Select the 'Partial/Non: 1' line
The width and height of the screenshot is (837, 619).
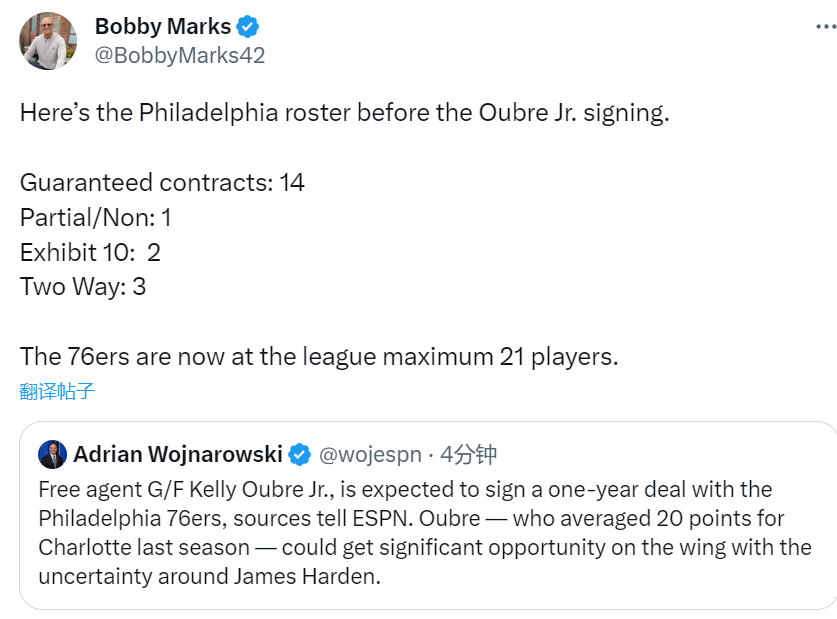click(96, 217)
